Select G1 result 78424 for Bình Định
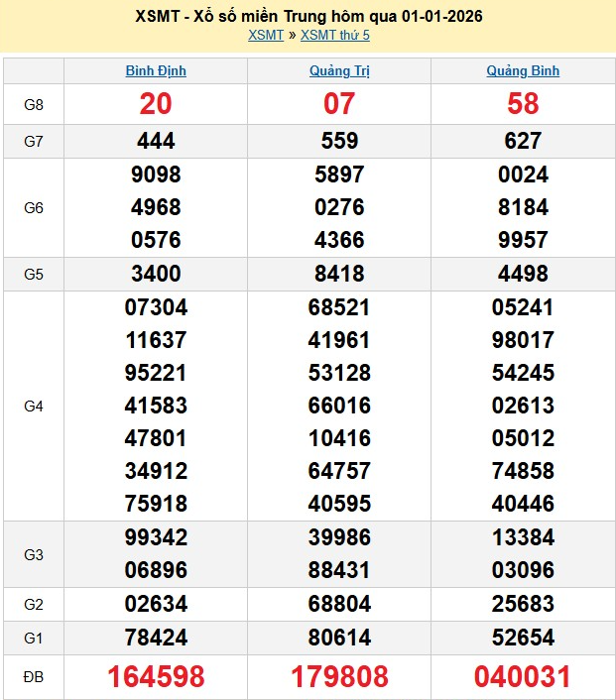The width and height of the screenshot is (616, 700). (156, 637)
